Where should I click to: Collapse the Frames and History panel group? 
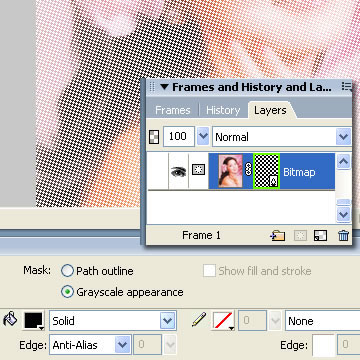[x=164, y=87]
